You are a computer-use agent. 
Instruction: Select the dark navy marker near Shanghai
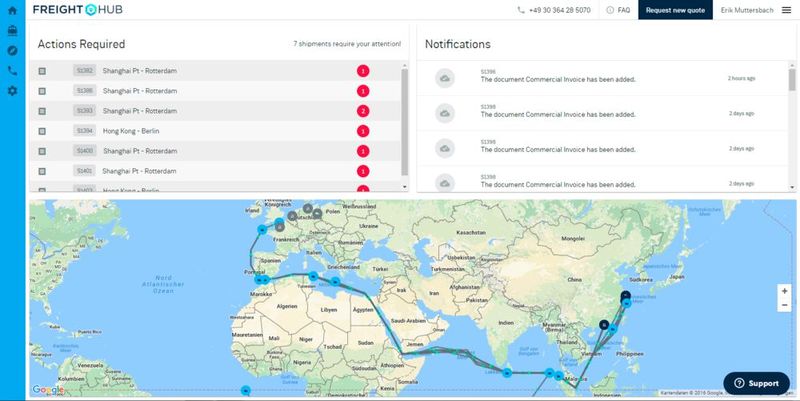tap(626, 295)
